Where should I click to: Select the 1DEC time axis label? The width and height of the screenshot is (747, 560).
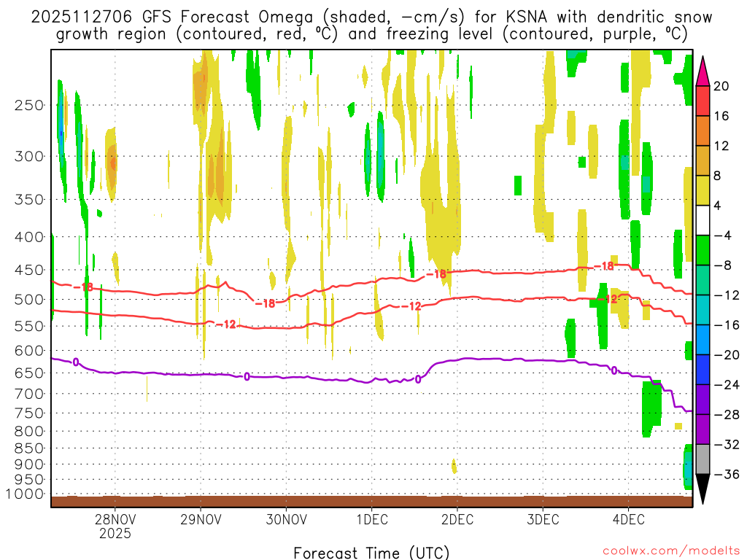click(371, 519)
